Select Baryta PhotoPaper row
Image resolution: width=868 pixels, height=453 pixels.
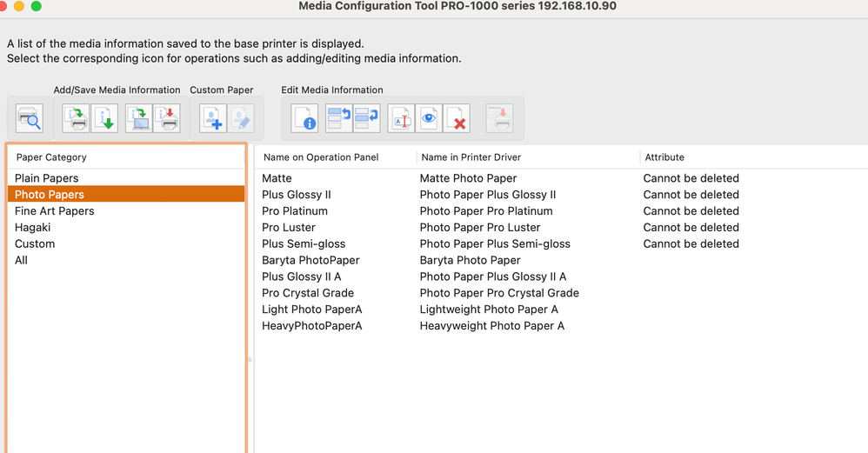pos(561,260)
